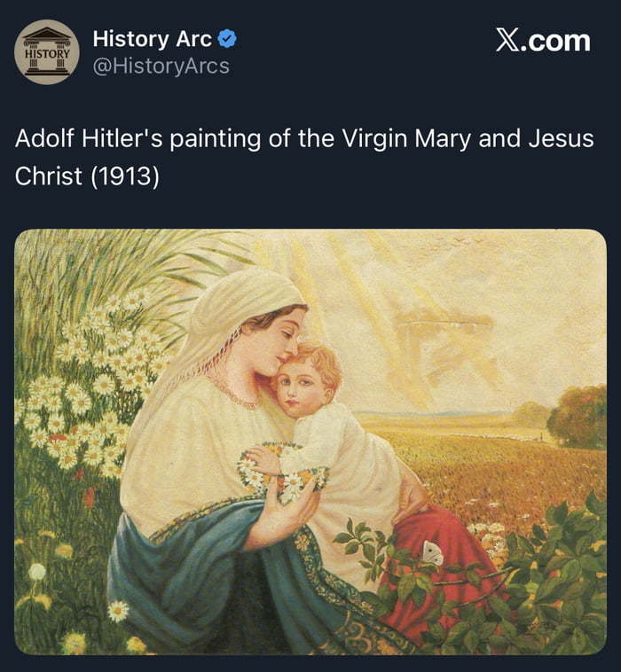The image size is (621, 672).
Task: Click the temple pediment in the avatar logo
Action: point(47,37)
